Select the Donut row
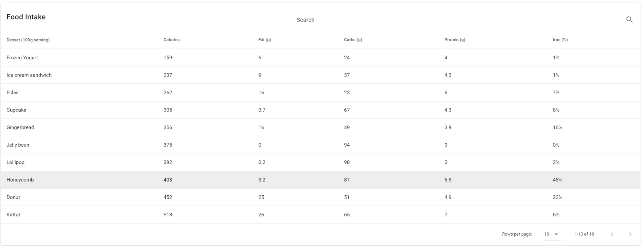This screenshot has width=644, height=246. pos(13,197)
